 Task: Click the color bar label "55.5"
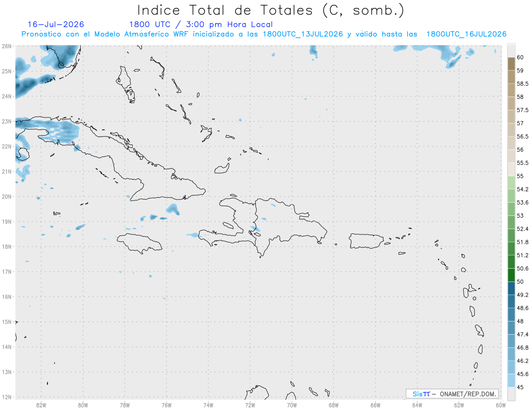(x=523, y=163)
